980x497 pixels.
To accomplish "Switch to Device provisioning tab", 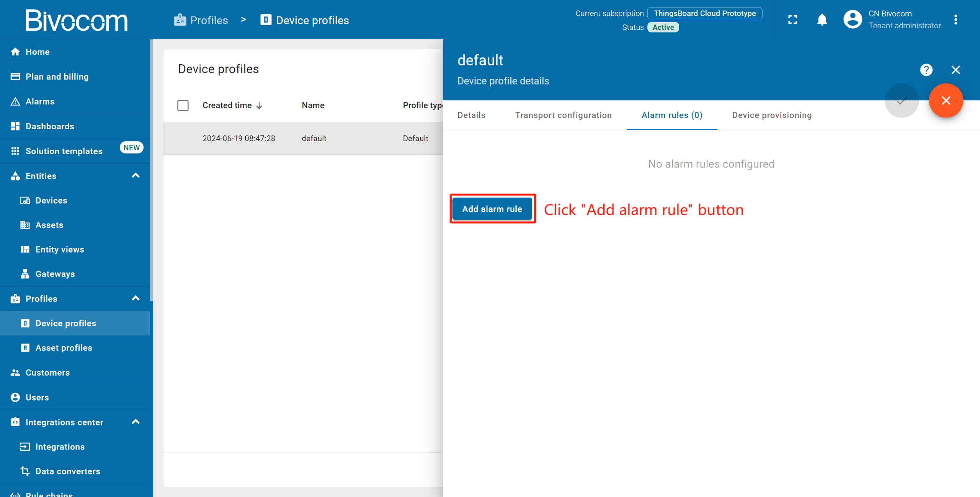I will pyautogui.click(x=772, y=115).
